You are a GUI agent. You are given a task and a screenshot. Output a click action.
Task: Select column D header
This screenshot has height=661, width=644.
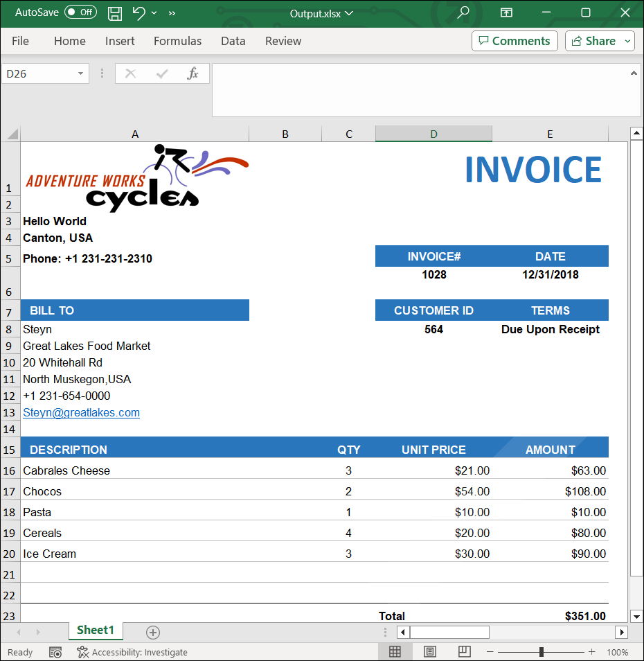[433, 134]
